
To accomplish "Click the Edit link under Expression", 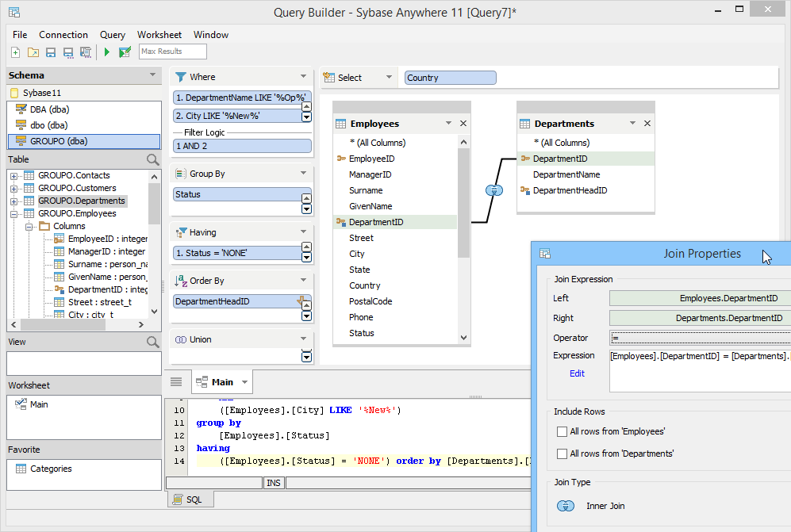I will [x=577, y=373].
